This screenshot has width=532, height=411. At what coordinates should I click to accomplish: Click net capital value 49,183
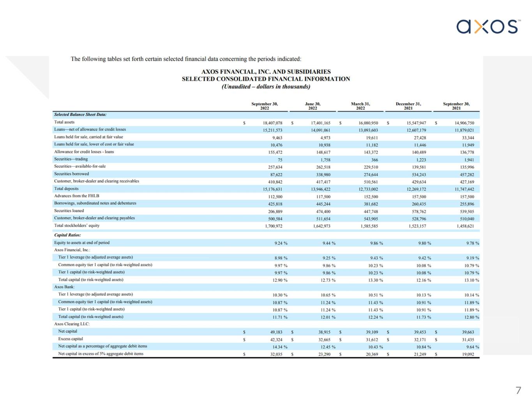point(276,332)
